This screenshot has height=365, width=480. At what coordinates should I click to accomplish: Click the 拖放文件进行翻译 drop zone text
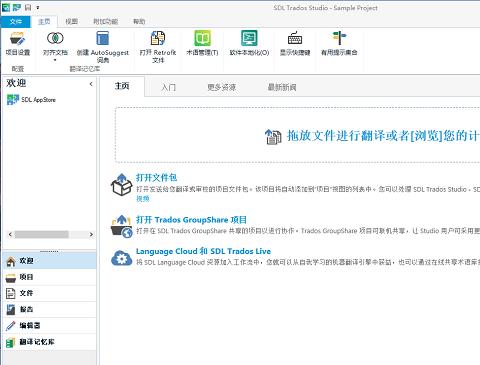coord(383,136)
